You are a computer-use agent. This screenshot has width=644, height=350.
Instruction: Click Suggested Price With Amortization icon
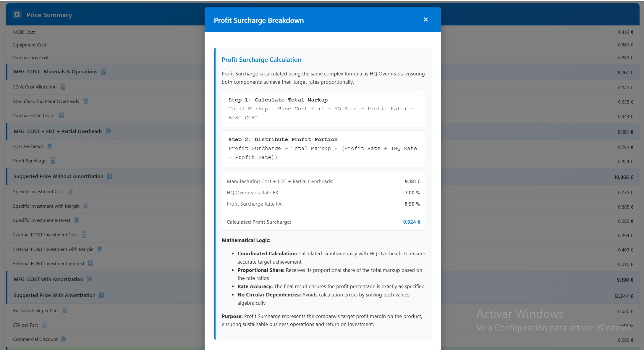102,295
